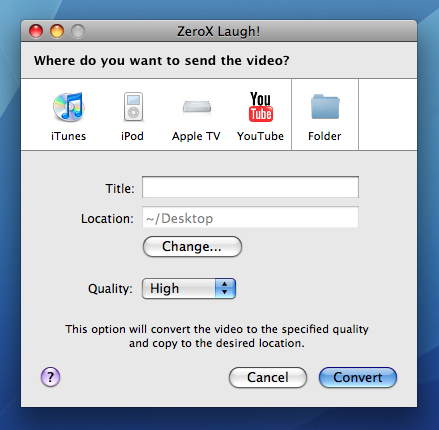Click the "Folder" destination label

(325, 136)
